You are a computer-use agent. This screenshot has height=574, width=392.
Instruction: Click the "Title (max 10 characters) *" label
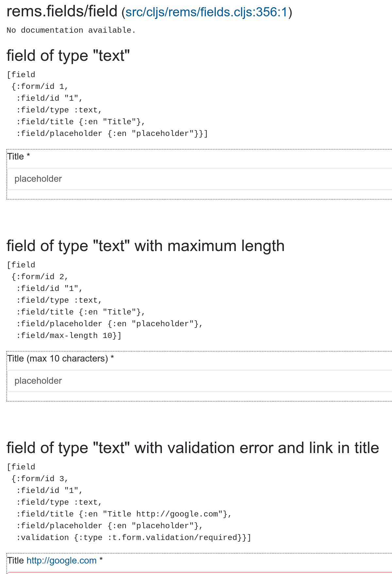[60, 359]
